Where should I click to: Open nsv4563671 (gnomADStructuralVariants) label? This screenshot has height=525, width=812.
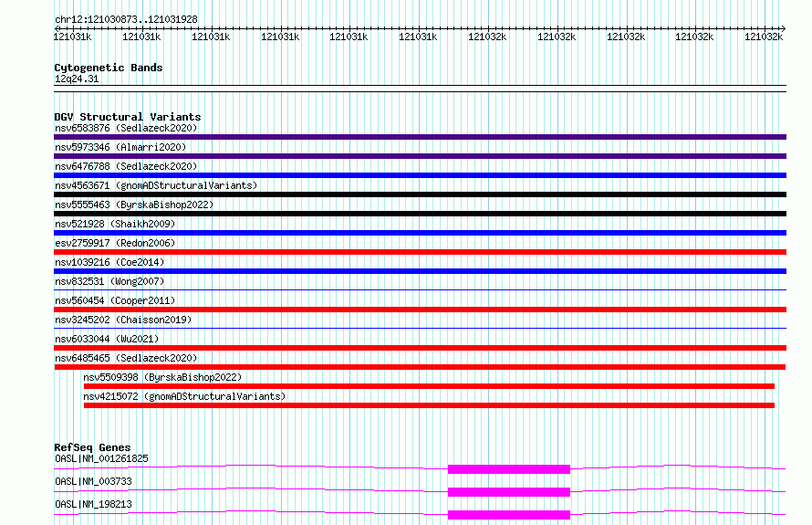(156, 185)
